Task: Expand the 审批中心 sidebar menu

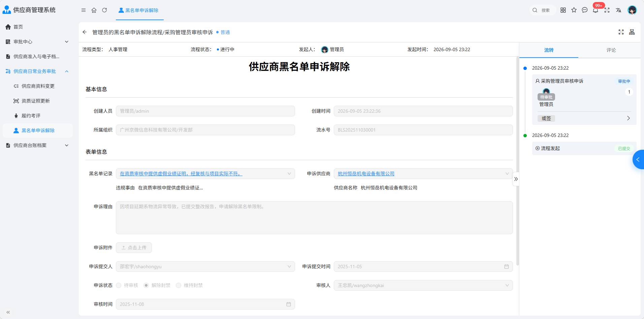Action: click(x=37, y=42)
